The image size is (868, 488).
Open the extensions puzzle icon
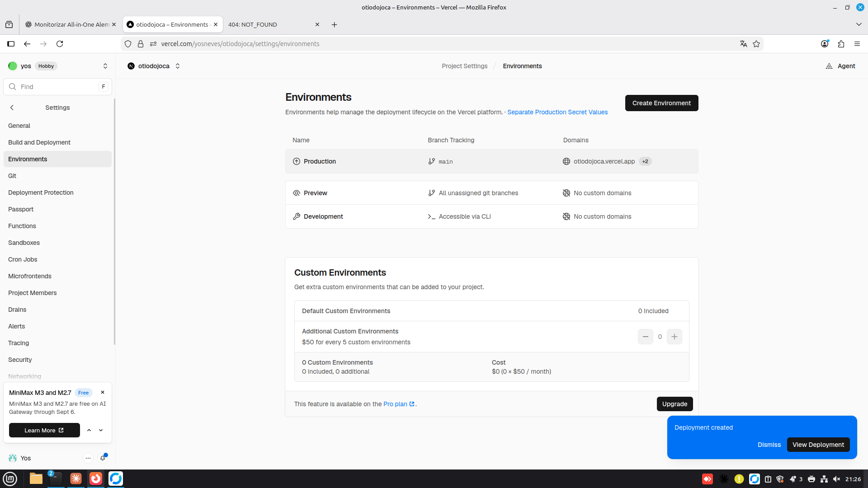click(841, 44)
